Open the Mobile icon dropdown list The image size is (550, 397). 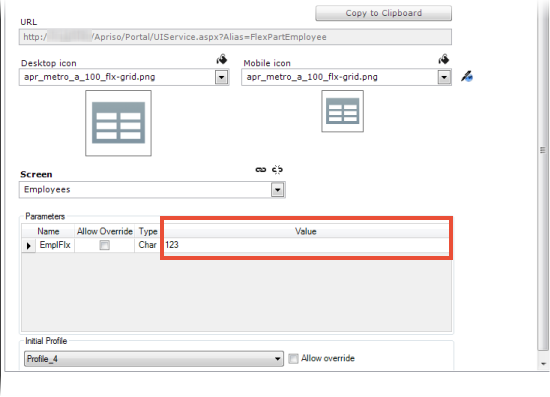pos(444,77)
